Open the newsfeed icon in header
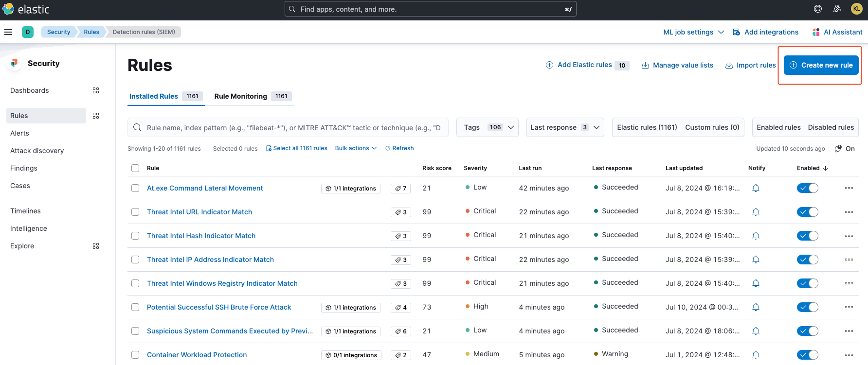The height and width of the screenshot is (365, 868). [x=837, y=9]
